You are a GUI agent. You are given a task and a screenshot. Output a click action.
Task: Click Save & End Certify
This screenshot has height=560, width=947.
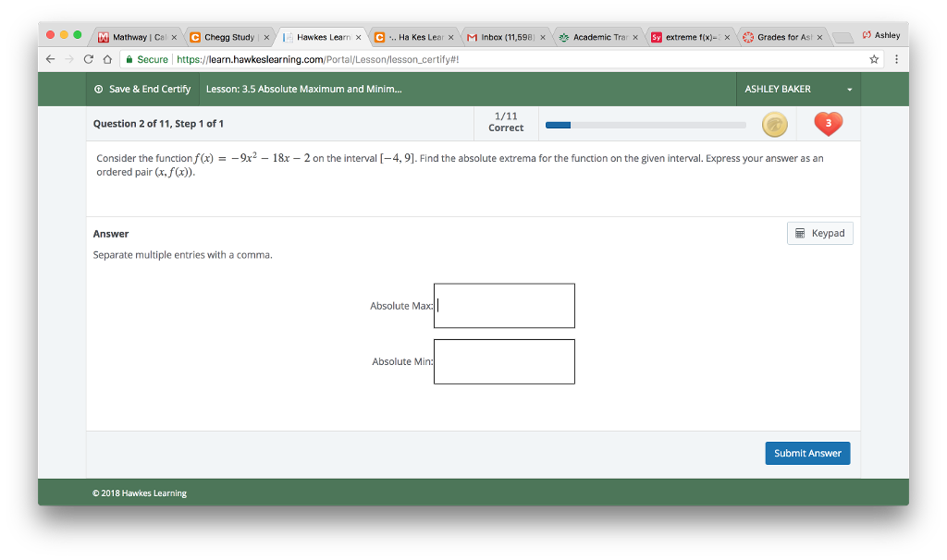click(x=148, y=89)
